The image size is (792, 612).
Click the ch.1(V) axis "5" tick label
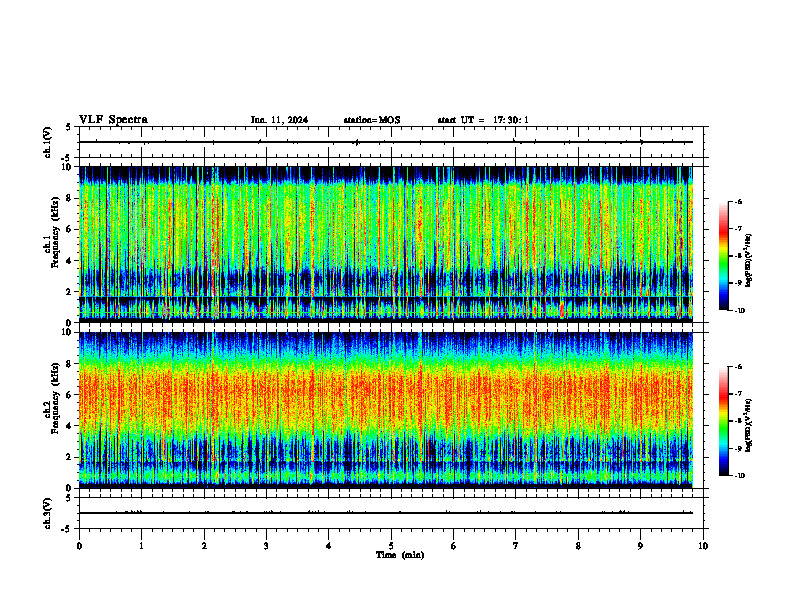(x=69, y=127)
